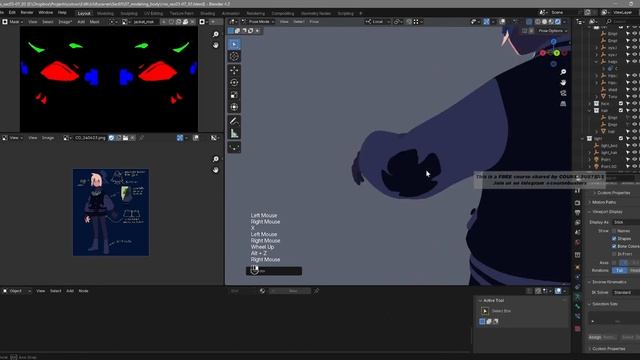Click zoom icon in jacket_msk mask editor
The width and height of the screenshot is (640, 360).
pyautogui.click(x=216, y=34)
